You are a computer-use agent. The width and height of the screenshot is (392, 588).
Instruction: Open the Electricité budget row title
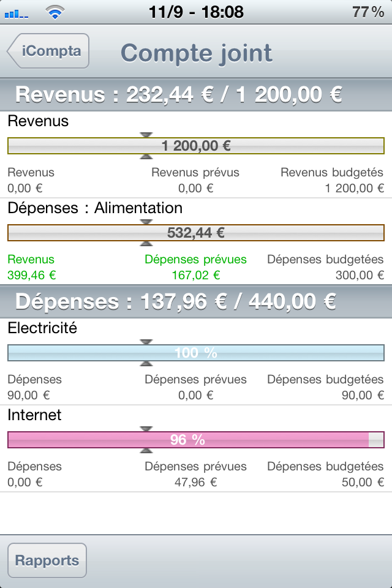[x=42, y=328]
